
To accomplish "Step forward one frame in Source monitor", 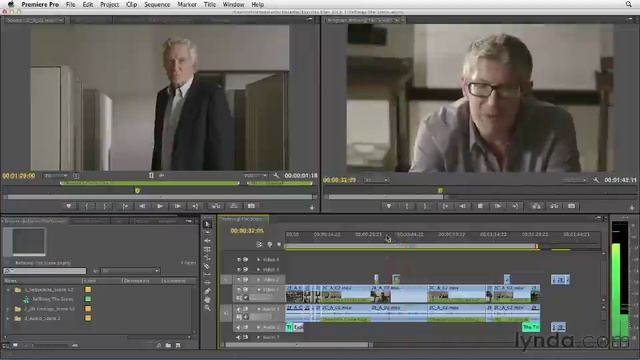I will pos(178,206).
